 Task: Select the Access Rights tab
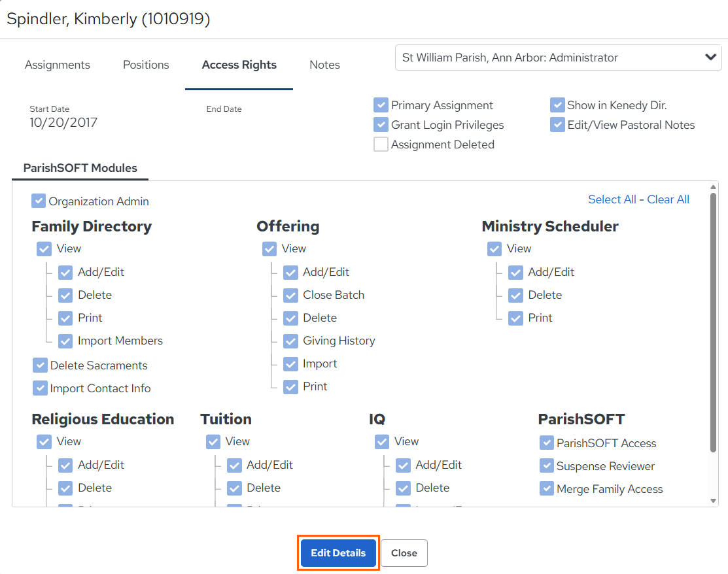coord(239,65)
